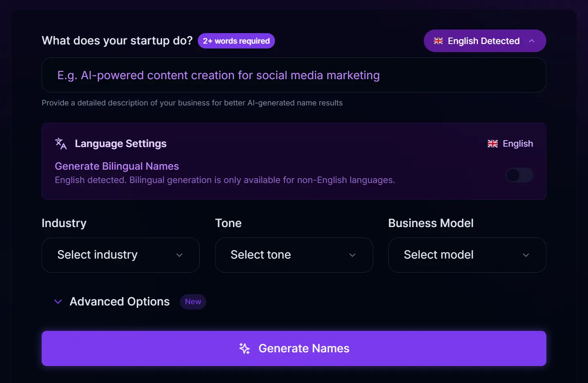Open the Select model dropdown

pyautogui.click(x=467, y=255)
